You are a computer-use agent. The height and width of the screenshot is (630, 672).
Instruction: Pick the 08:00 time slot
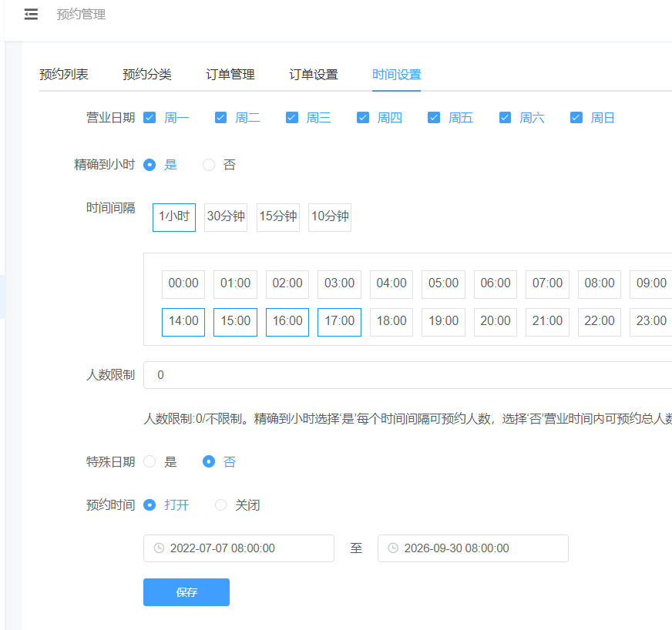[x=599, y=283]
